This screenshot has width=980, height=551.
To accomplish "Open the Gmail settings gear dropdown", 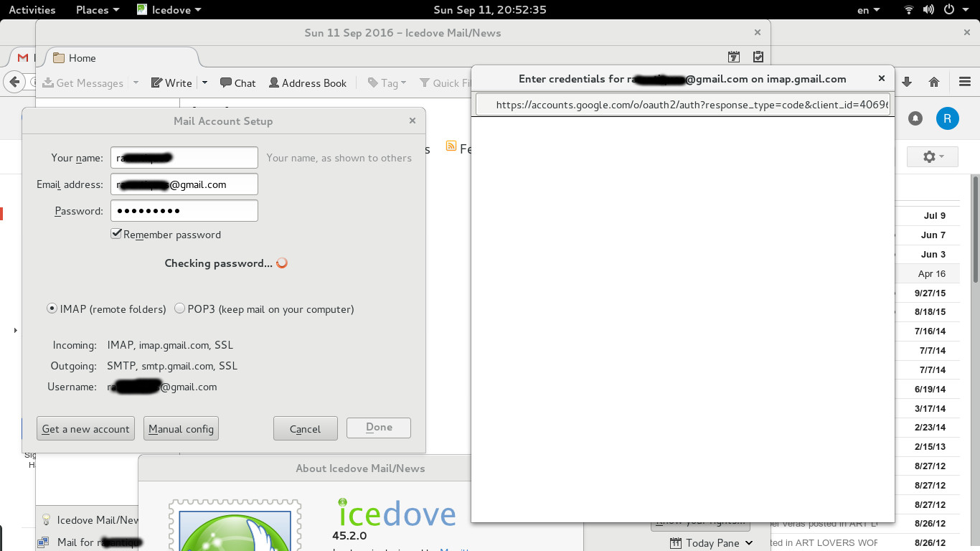I will [x=933, y=156].
